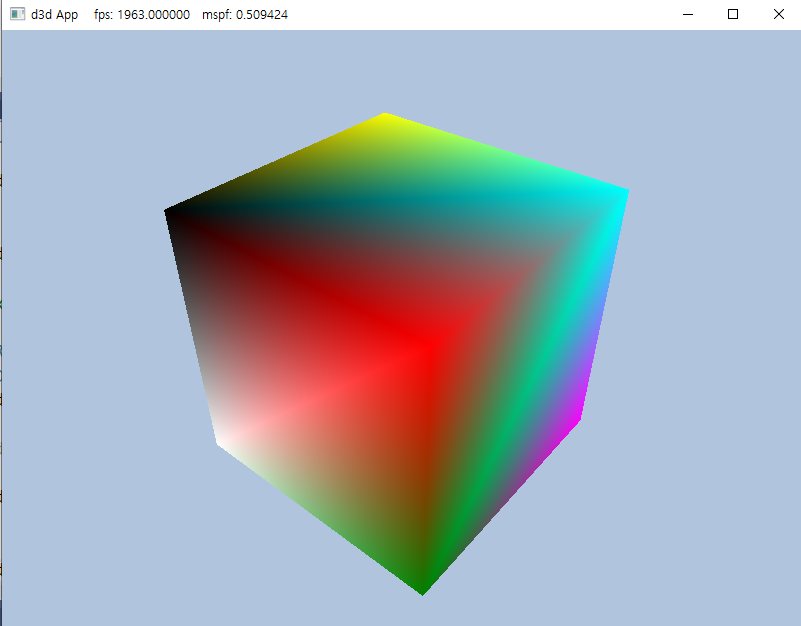Close the d3d App window

[778, 14]
